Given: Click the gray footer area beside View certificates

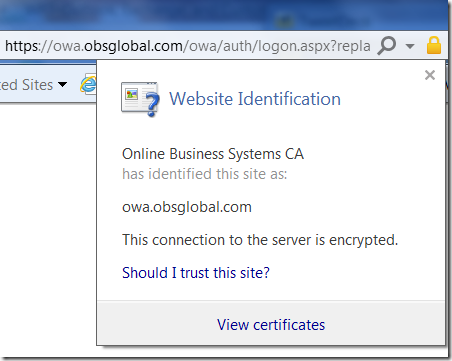Looking at the screenshot, I should (383, 323).
